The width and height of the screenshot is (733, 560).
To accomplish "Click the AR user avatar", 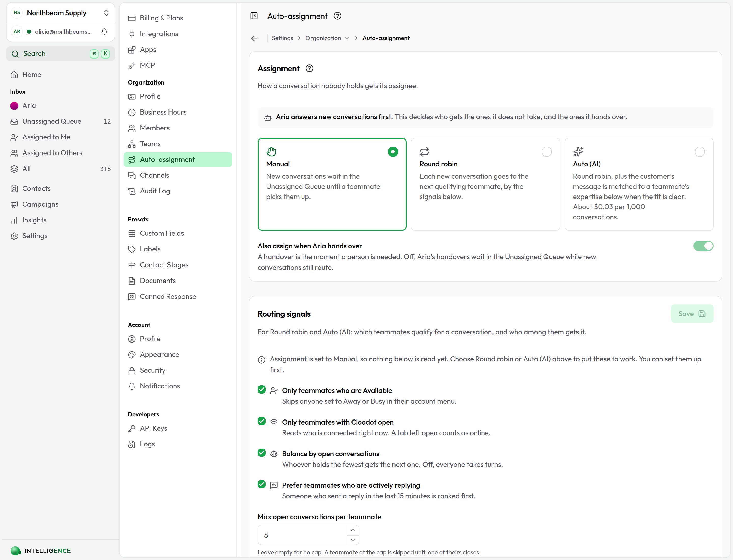I will coord(17,31).
